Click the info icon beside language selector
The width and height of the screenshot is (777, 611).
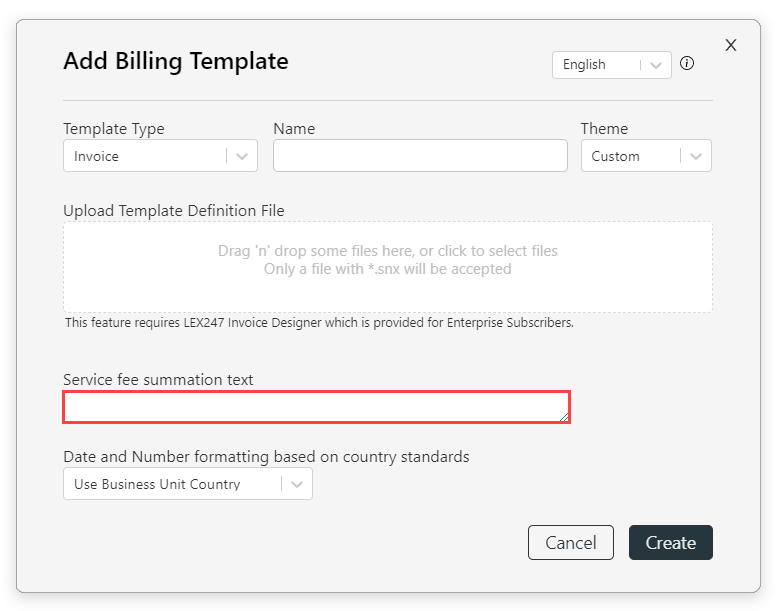(x=687, y=63)
